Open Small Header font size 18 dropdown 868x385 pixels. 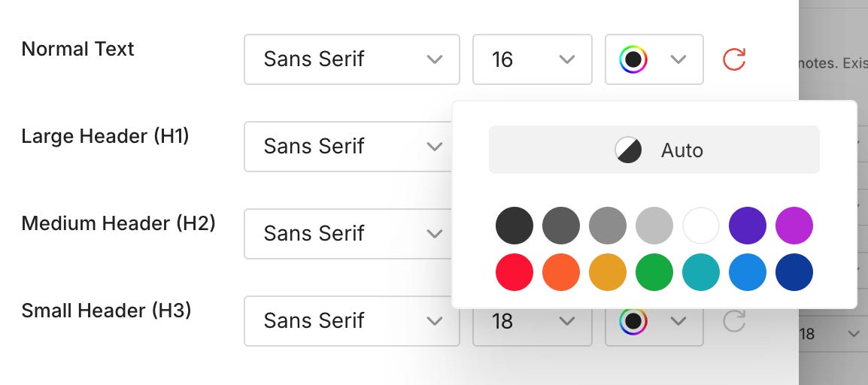click(x=532, y=321)
